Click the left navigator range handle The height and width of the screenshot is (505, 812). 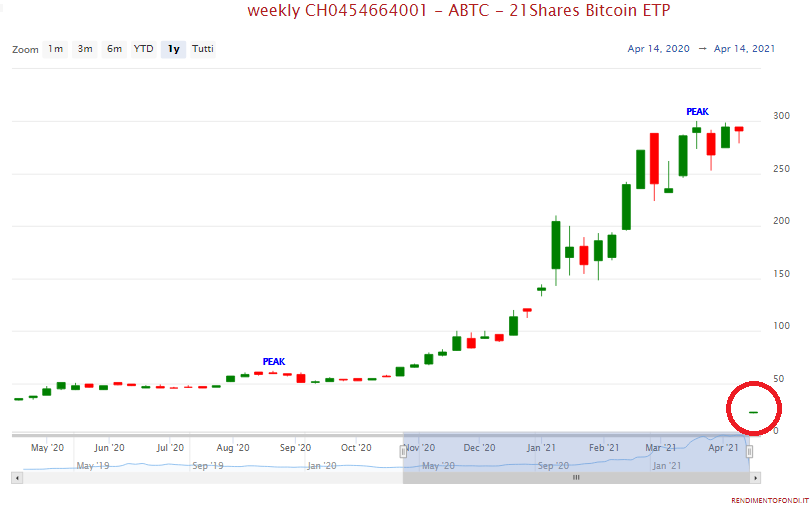click(x=403, y=452)
